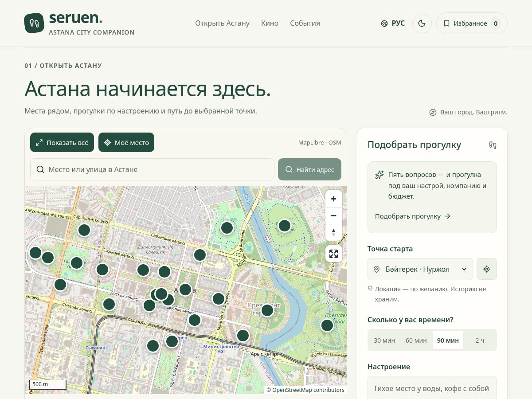Viewport: 532px width, 399px height.
Task: Select 2 ч time option
Action: (480, 340)
